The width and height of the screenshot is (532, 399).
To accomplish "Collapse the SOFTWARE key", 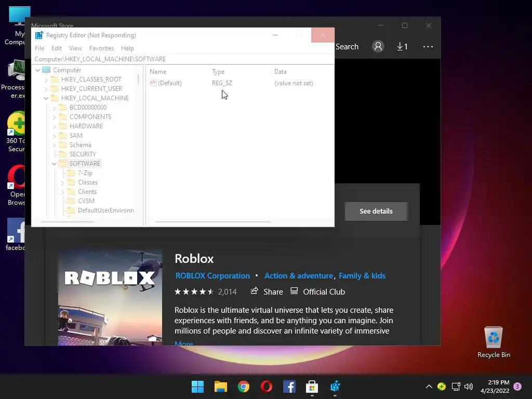I will point(54,164).
